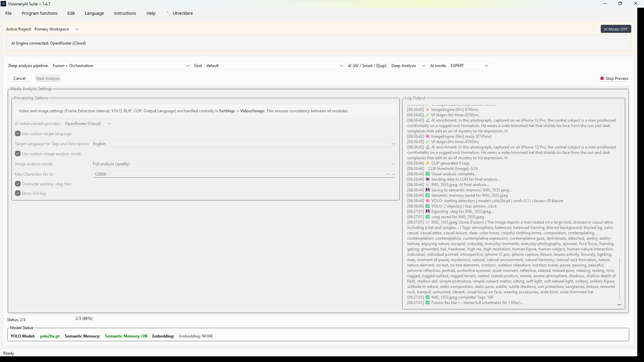Click the robot icon beside Sending data to LLM
The height and width of the screenshot is (362, 644).
[428, 179]
